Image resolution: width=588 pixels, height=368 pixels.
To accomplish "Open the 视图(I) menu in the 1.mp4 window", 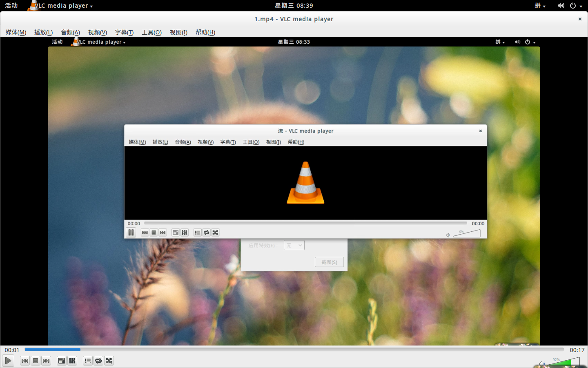I will point(178,32).
